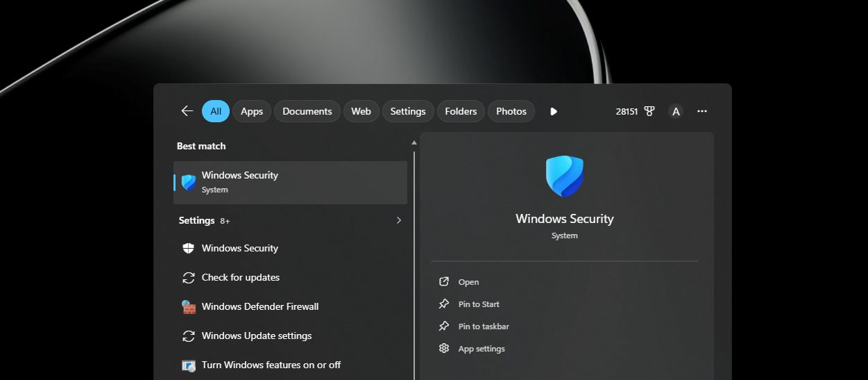Click the results list scroll-up arrow
868x380 pixels.
414,142
